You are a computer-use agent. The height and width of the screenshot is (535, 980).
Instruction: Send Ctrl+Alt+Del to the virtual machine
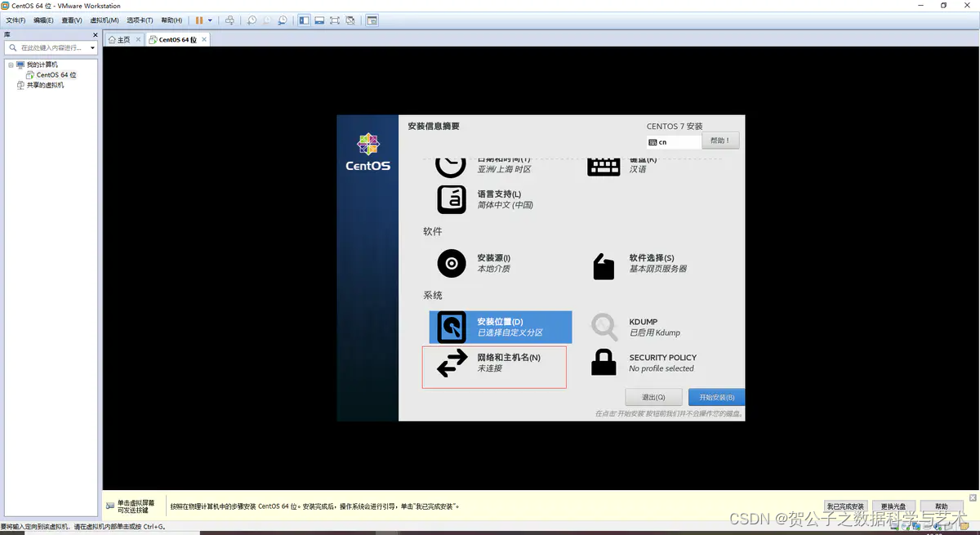(x=230, y=20)
